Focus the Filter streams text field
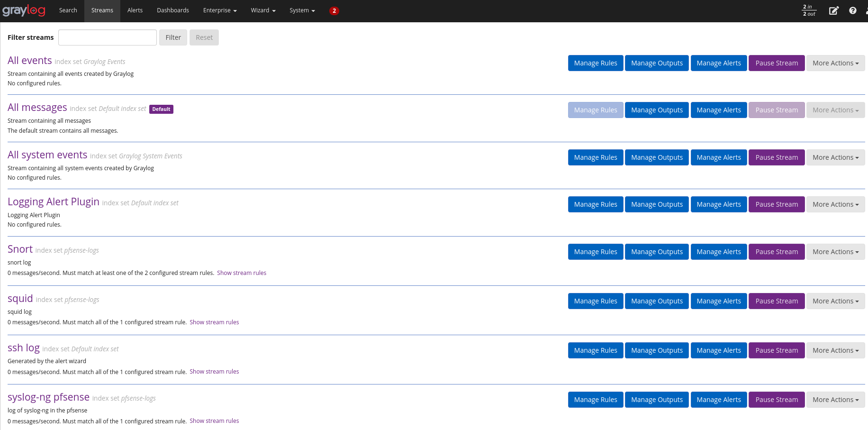 pos(108,37)
